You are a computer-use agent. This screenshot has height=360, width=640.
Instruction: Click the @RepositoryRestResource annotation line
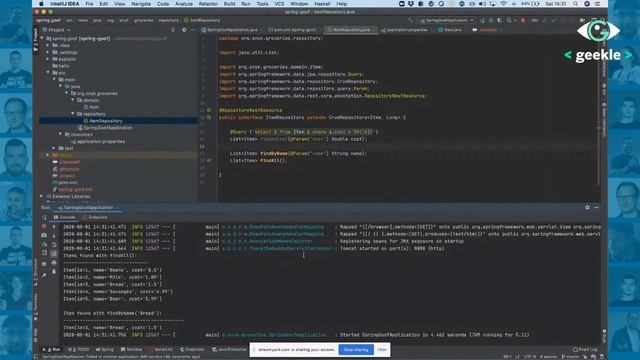tap(250, 110)
